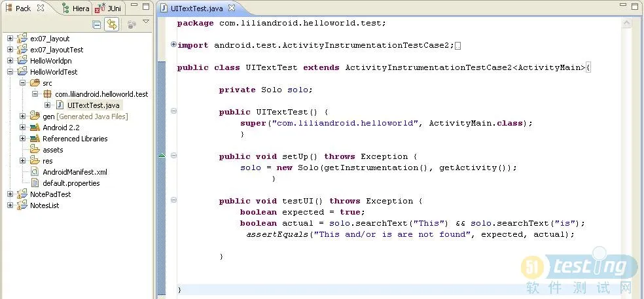644x299 pixels.
Task: Minimize the editor area
Action: click(624, 6)
